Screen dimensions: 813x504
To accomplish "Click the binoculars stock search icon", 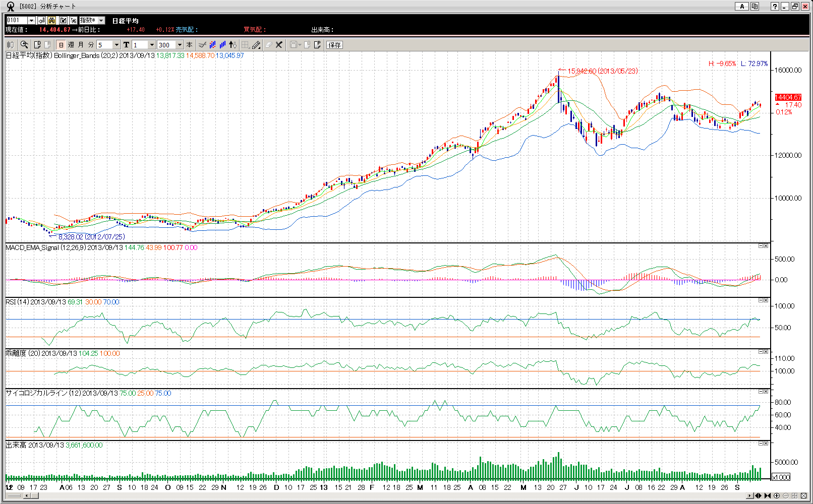I will [52, 20].
